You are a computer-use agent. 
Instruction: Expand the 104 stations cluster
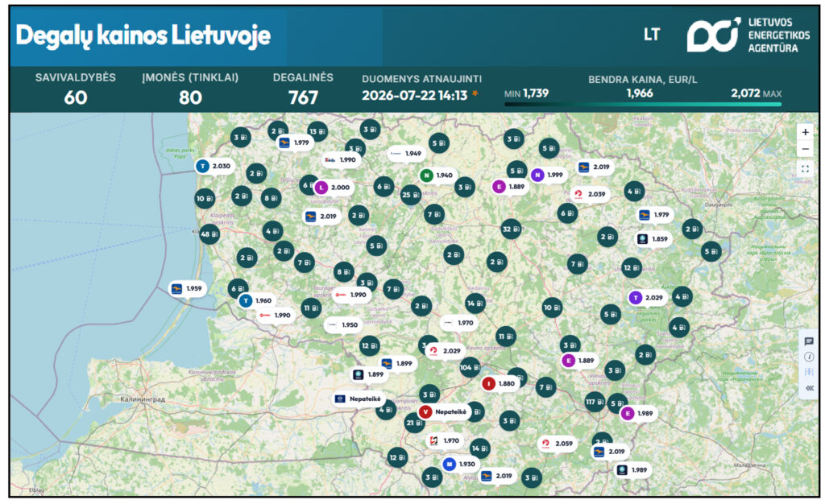click(470, 367)
